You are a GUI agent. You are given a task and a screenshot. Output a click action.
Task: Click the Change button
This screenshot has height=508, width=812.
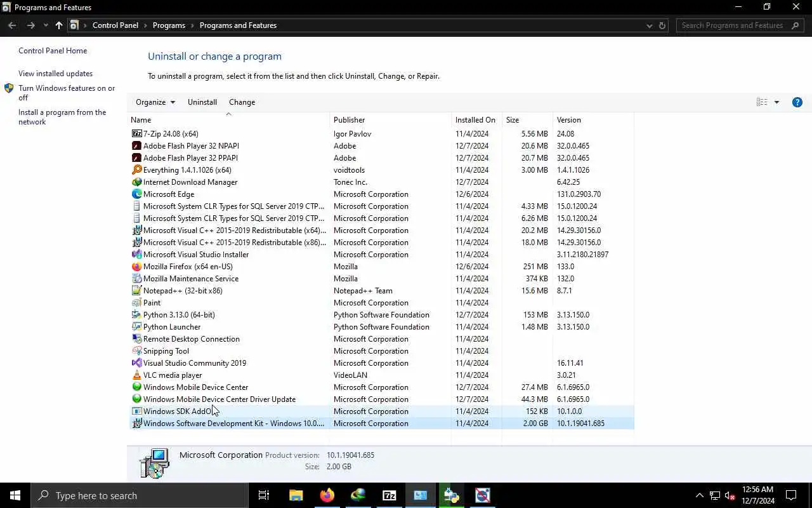[242, 102]
